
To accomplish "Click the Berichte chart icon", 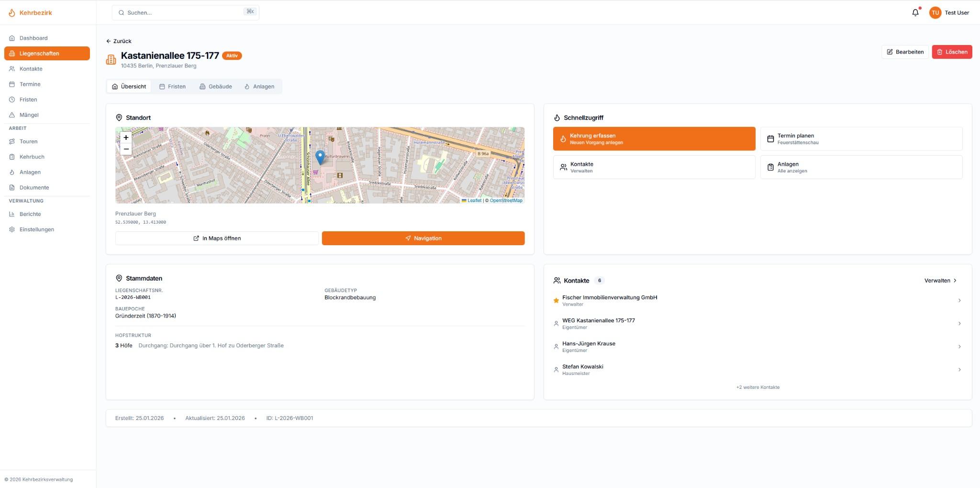I will coord(12,214).
